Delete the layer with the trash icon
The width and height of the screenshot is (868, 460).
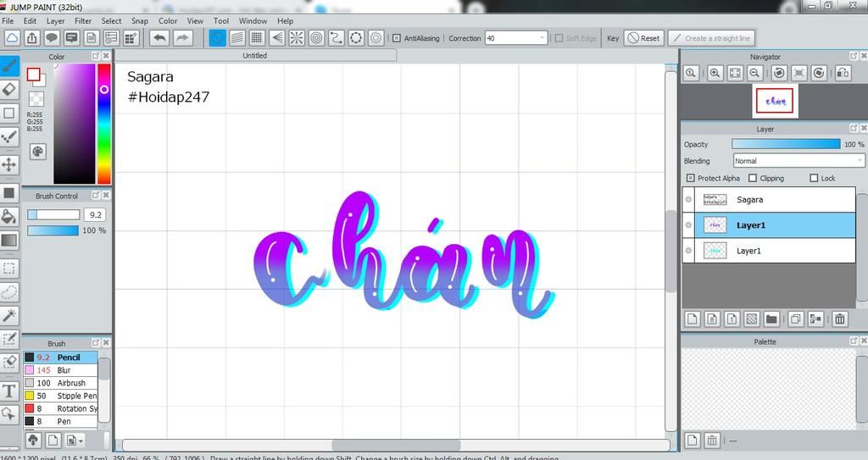coord(840,319)
